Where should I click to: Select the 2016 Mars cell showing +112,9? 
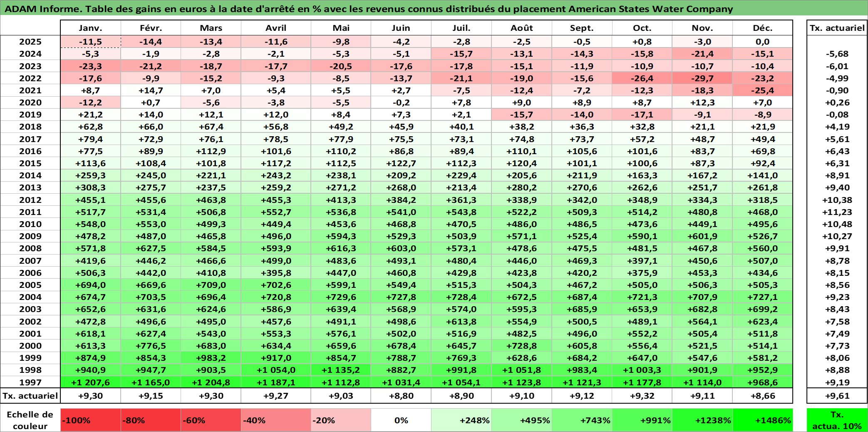pos(211,151)
